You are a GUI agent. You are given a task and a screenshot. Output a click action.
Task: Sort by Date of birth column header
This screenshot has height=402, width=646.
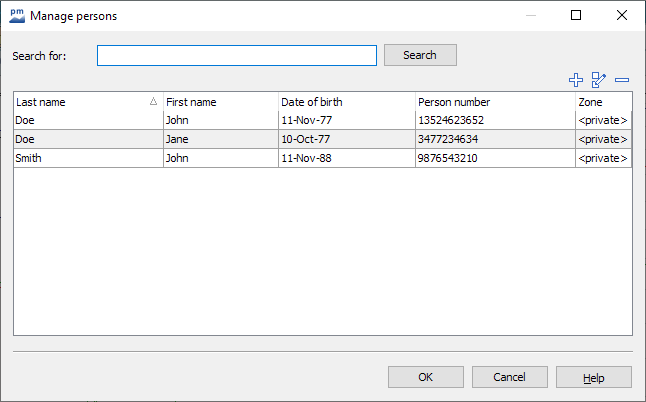point(346,102)
